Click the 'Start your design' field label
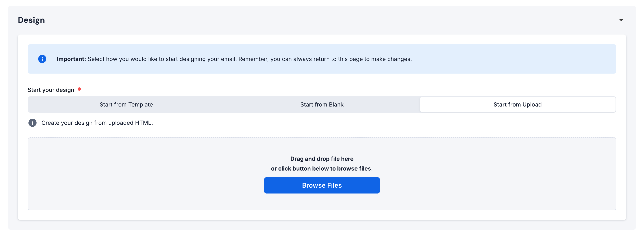Viewport: 644px width, 237px height. tap(51, 90)
